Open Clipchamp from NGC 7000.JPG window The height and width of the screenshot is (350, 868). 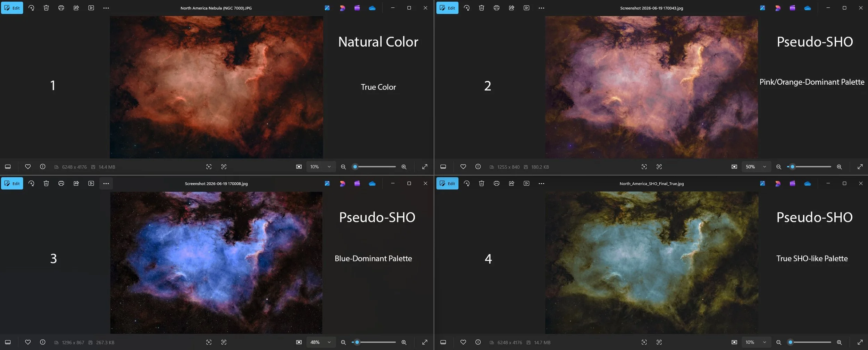(x=357, y=8)
